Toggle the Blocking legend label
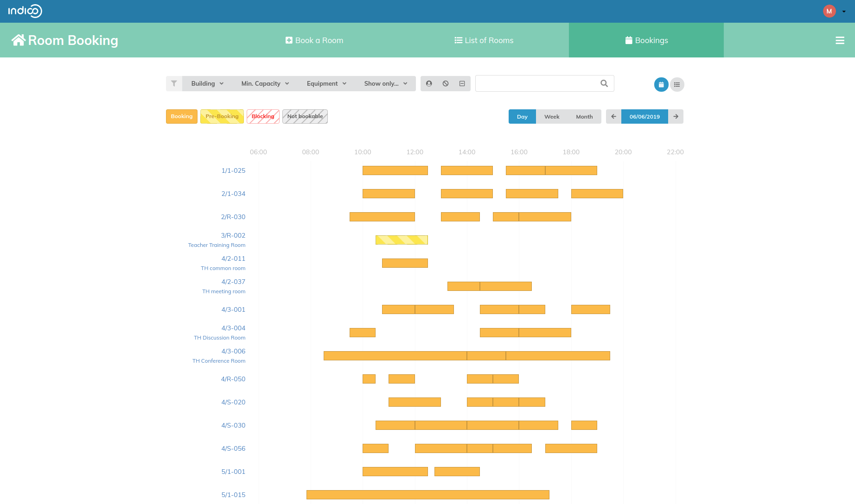 (x=263, y=116)
